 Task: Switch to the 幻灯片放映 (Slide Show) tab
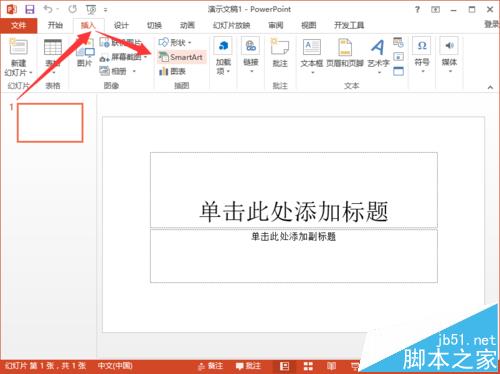pos(231,25)
